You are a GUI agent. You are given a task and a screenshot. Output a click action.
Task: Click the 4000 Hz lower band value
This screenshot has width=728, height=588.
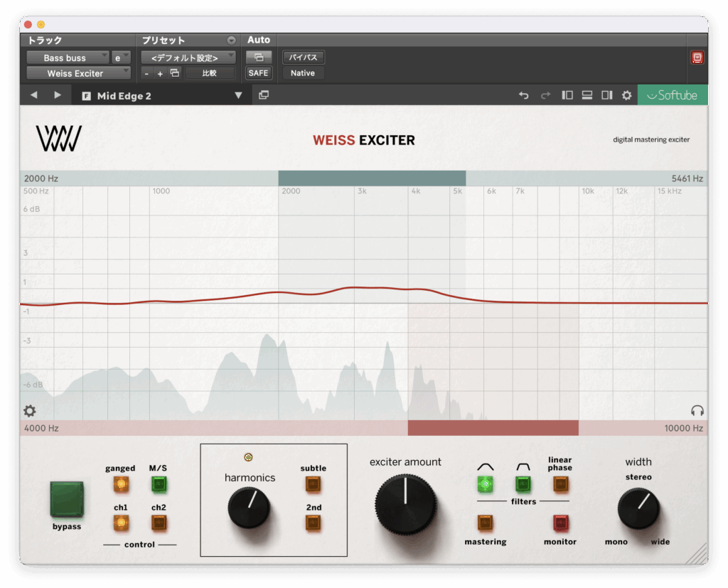(41, 428)
